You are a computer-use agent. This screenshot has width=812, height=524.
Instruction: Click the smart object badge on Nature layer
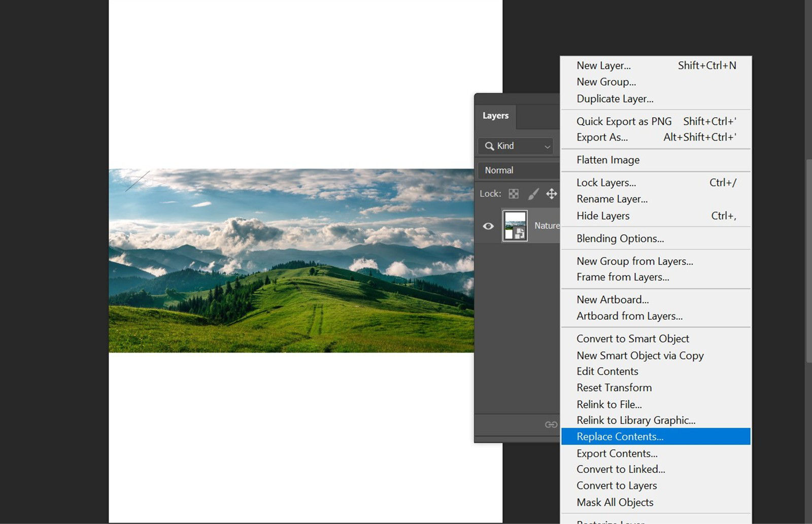click(520, 234)
